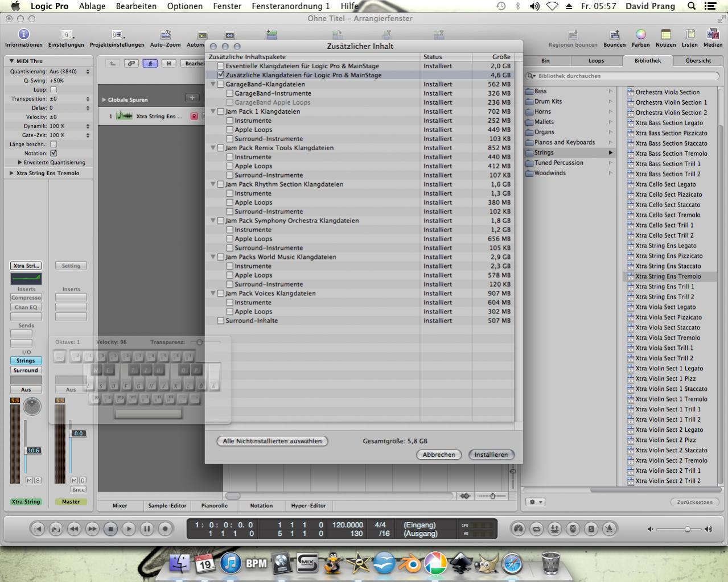728x582 pixels.
Task: Open Quantisierung value popup
Action: pos(70,72)
